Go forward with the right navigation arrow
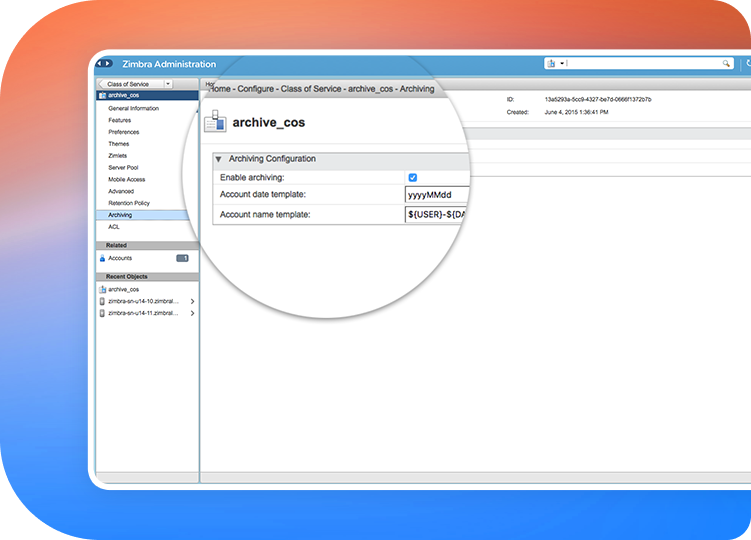 point(108,64)
